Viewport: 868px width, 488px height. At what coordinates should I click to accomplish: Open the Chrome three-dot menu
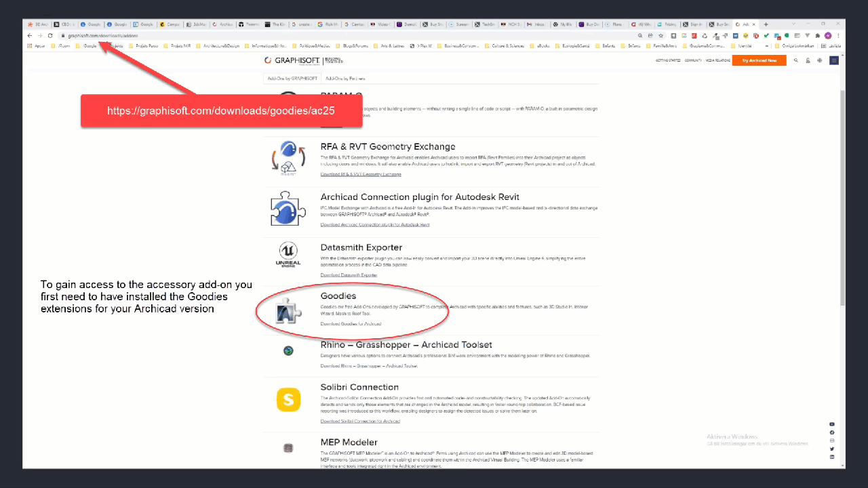pyautogui.click(x=838, y=35)
